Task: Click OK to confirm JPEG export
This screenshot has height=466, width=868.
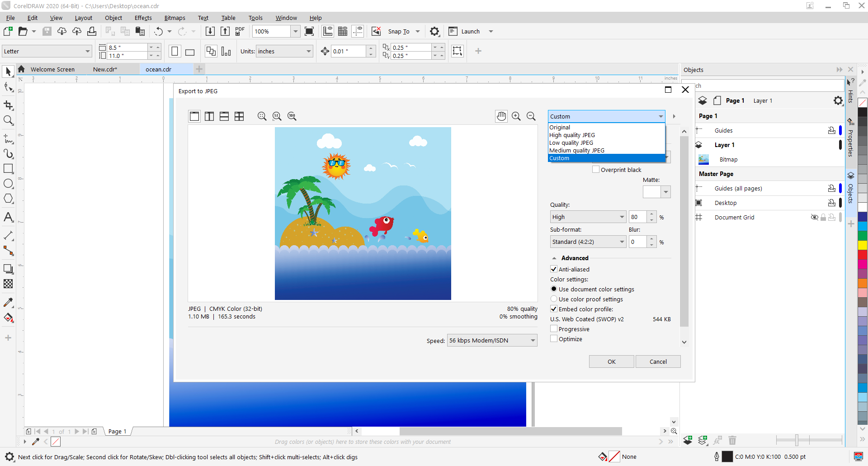Action: pos(611,361)
